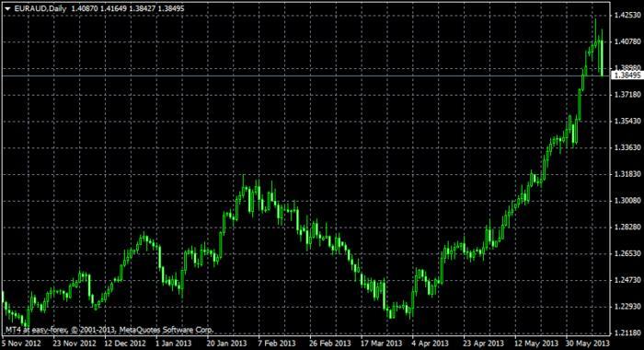This screenshot has height=350, width=644.
Task: Click the EURAUD,Daily chart title text
Action: pos(40,8)
